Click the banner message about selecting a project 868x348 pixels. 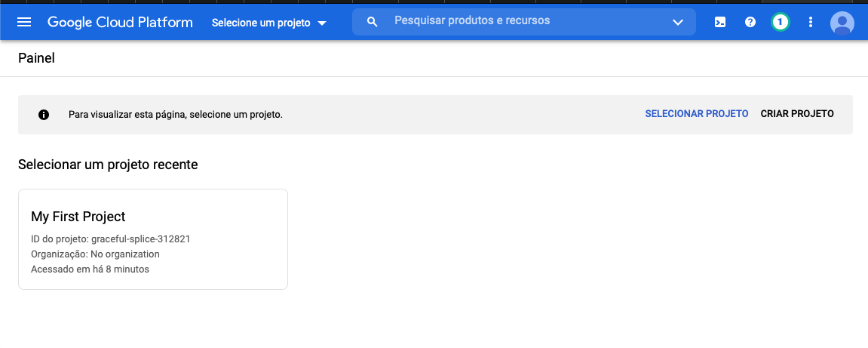pos(176,115)
